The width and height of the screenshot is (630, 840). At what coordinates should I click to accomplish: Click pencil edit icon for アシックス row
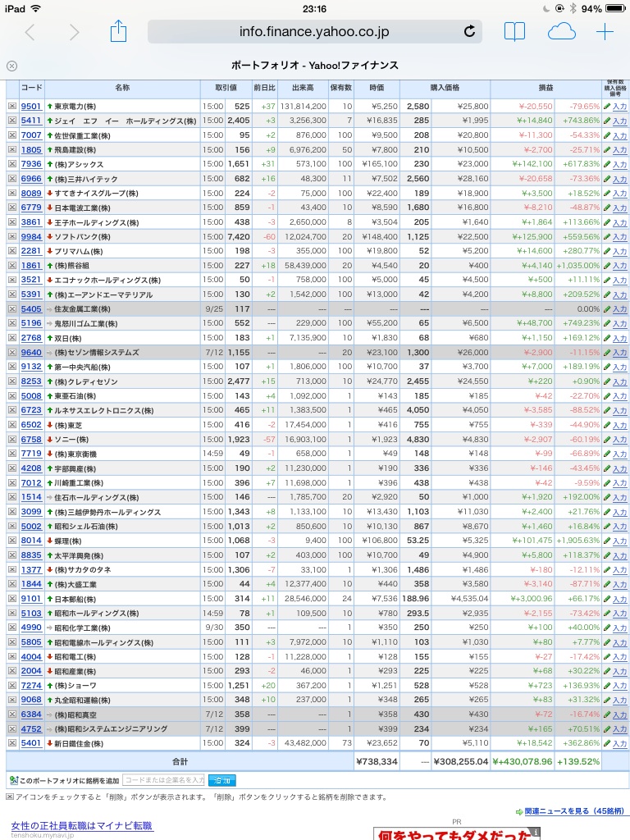tap(607, 164)
